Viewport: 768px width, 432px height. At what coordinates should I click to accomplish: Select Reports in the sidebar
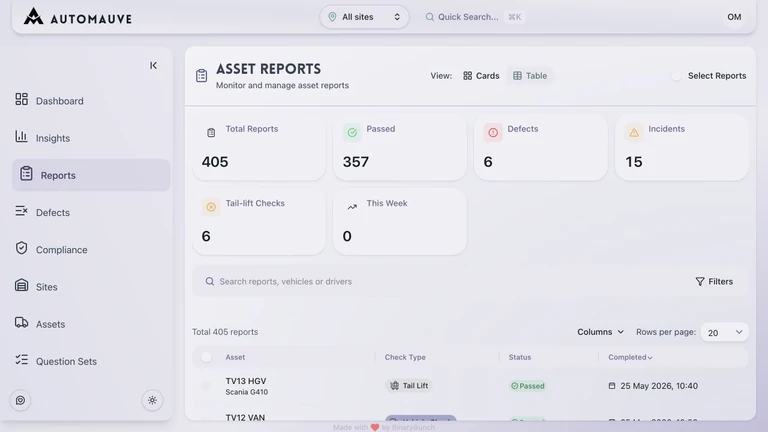(x=91, y=175)
